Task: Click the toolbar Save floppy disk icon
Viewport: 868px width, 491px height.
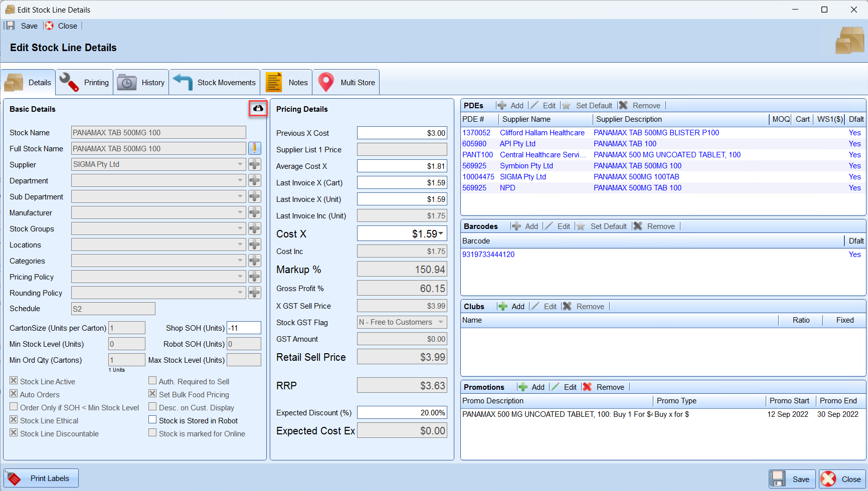Action: 11,26
